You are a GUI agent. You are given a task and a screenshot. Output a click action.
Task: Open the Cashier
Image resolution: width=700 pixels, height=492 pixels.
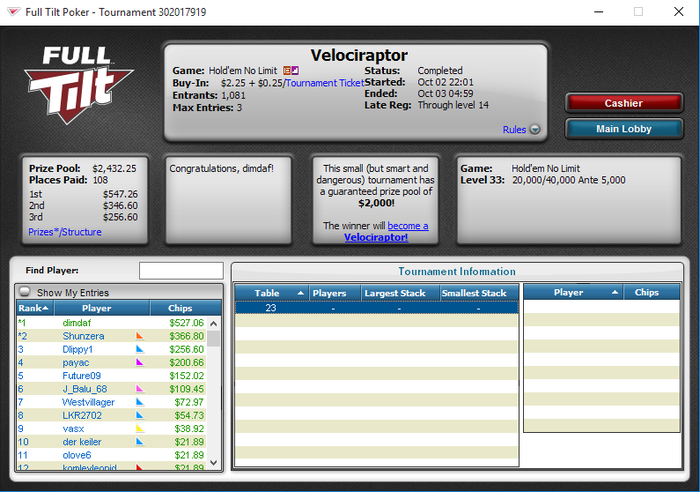point(624,103)
